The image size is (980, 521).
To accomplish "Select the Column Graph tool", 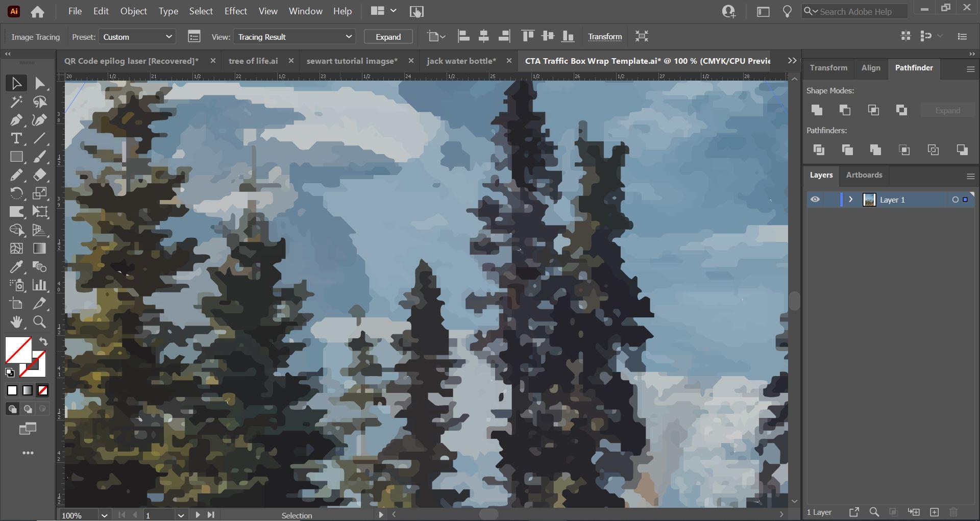I will [x=40, y=285].
